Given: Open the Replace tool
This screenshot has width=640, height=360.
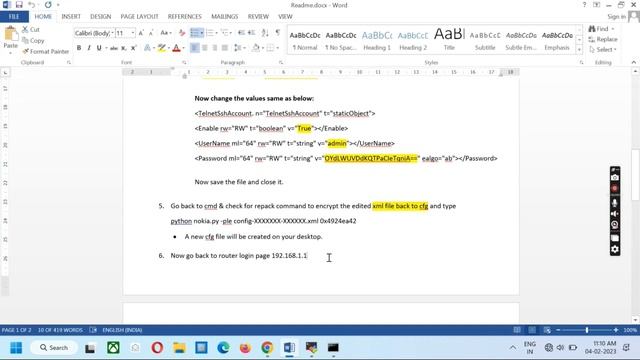Looking at the screenshot, I should point(603,39).
